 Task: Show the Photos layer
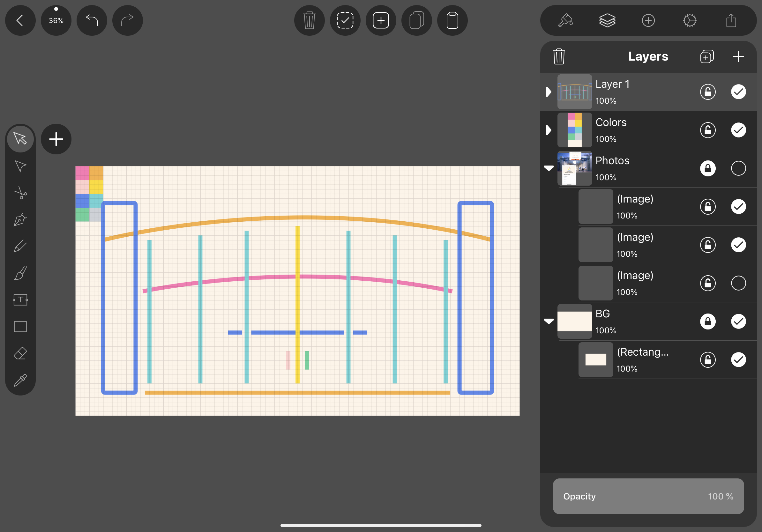pos(738,168)
